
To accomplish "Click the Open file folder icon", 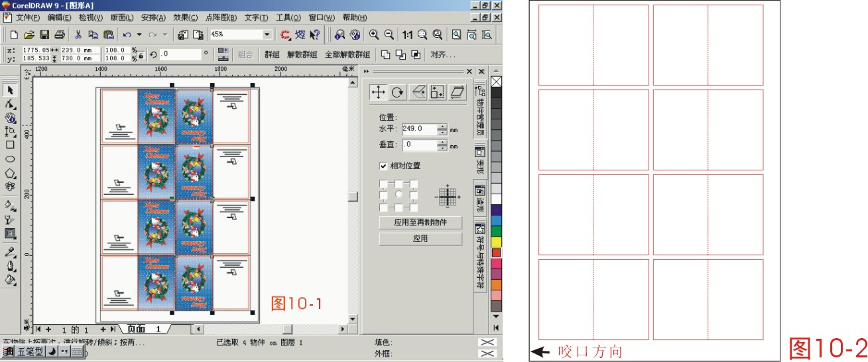I will point(29,34).
